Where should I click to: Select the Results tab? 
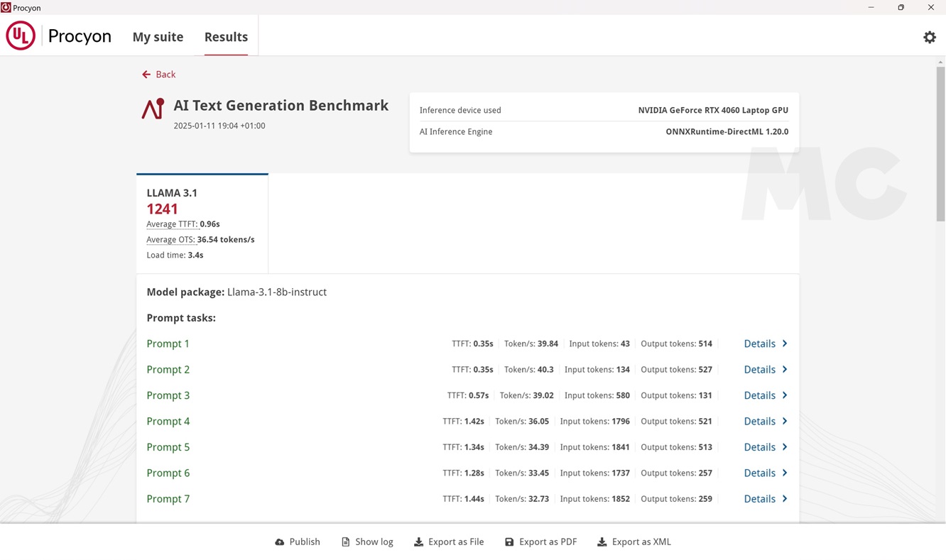click(x=226, y=37)
